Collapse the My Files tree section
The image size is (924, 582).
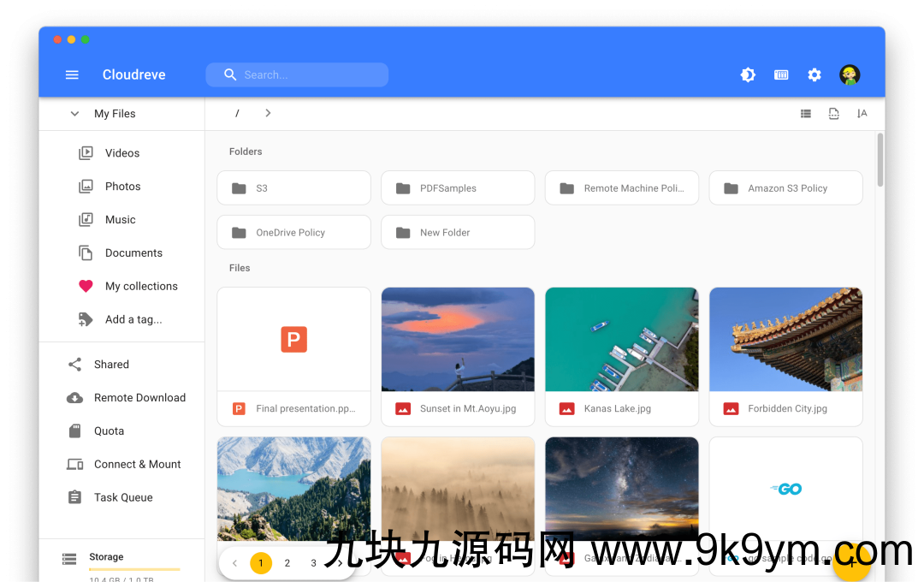point(74,114)
